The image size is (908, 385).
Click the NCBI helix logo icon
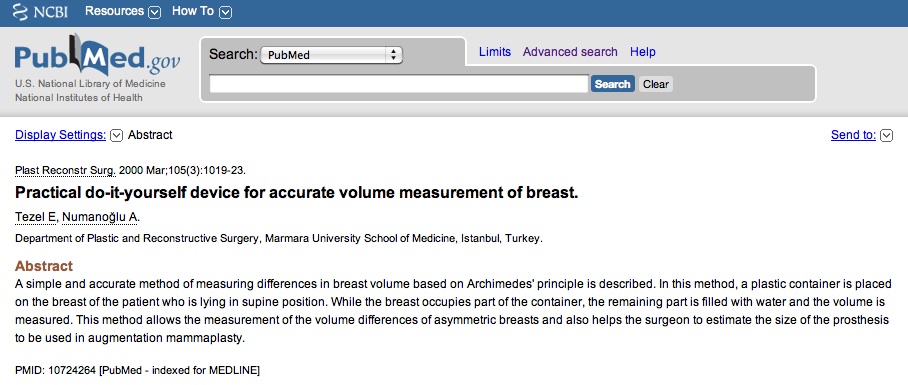(20, 12)
